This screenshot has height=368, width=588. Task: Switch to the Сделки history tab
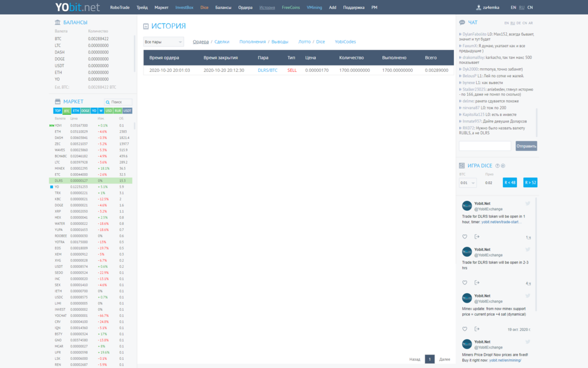[x=222, y=42]
